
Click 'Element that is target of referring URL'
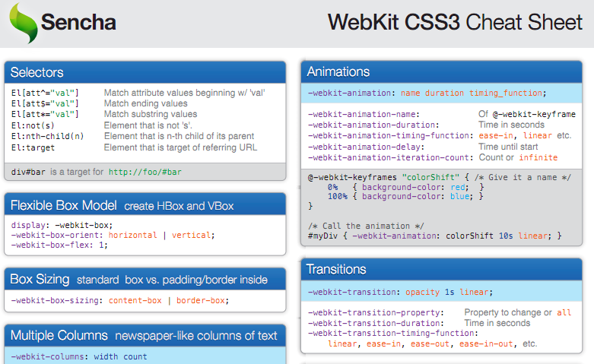(x=181, y=147)
